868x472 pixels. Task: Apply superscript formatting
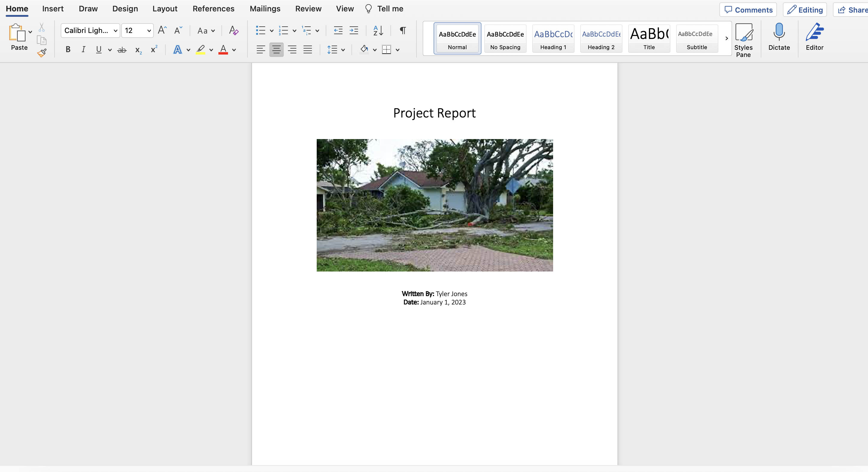pyautogui.click(x=154, y=49)
